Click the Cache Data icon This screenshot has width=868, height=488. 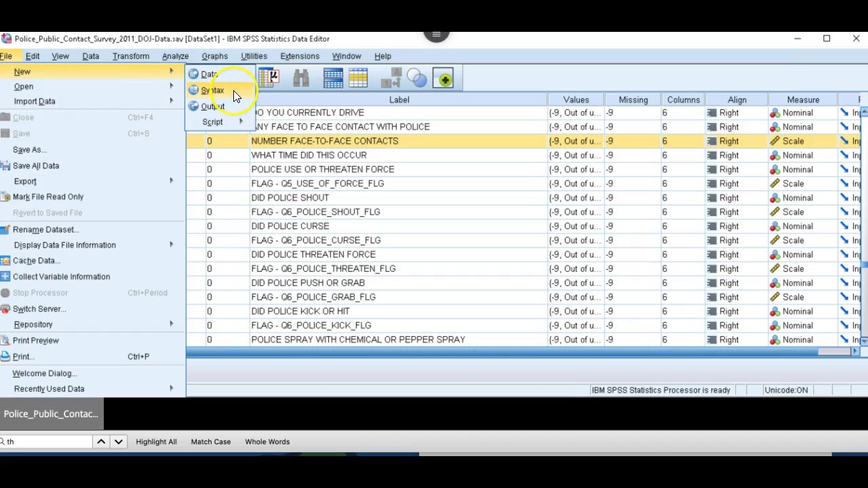5,260
